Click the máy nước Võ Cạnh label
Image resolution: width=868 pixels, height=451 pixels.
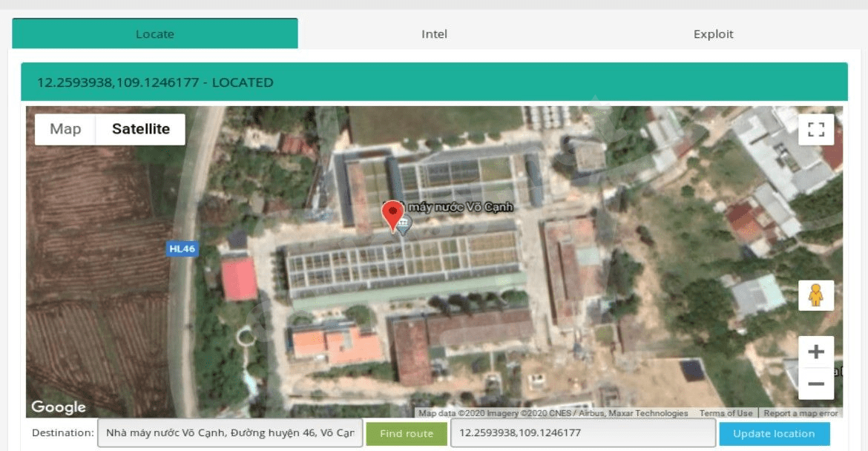461,207
